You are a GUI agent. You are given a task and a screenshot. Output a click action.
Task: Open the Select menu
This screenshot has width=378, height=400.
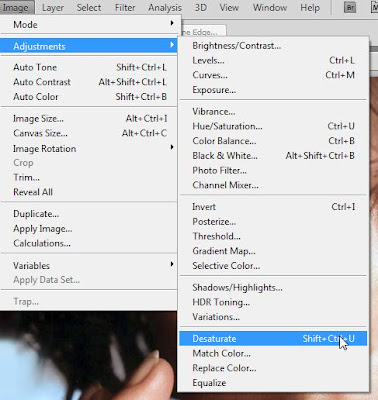point(89,7)
